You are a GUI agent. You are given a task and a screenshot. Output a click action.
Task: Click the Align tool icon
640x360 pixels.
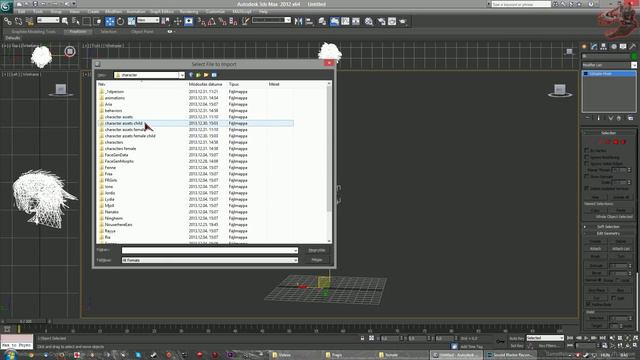click(x=309, y=21)
